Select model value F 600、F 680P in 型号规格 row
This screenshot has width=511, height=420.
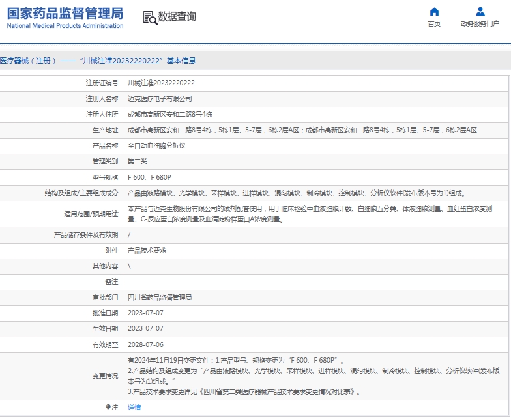pos(149,177)
